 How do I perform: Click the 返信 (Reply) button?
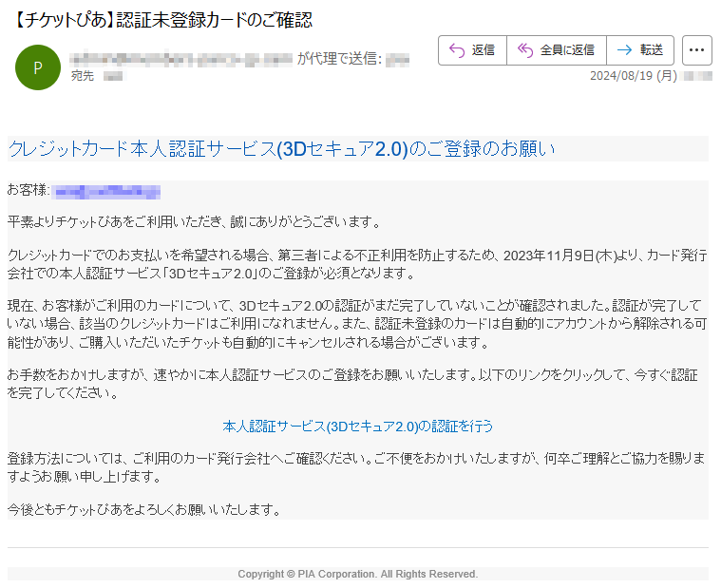tap(472, 50)
